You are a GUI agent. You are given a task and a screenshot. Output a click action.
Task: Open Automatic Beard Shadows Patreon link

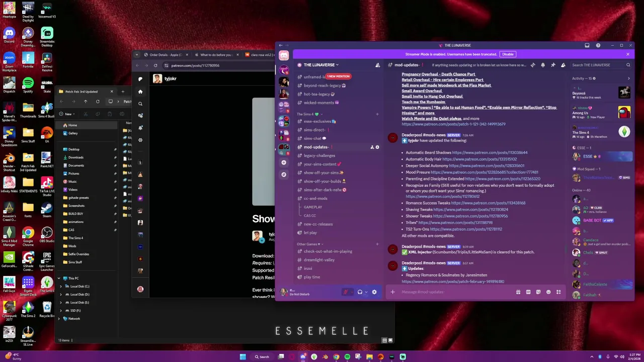click(x=490, y=152)
